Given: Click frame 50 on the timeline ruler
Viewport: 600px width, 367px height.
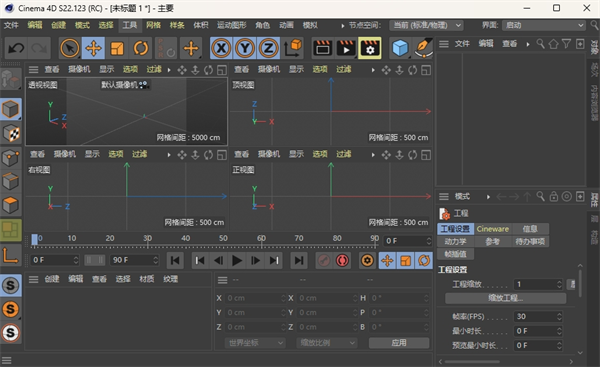Looking at the screenshot, I should tap(223, 239).
